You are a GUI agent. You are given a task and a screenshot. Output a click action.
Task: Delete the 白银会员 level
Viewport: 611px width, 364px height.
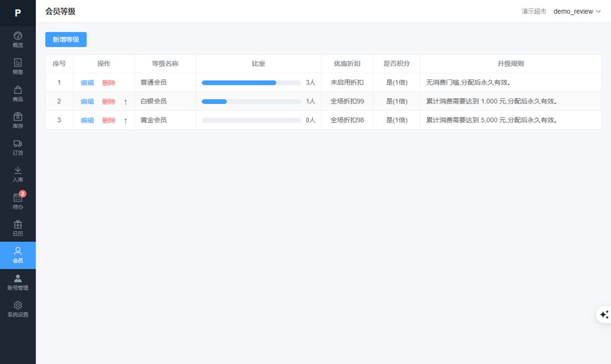[x=109, y=101]
